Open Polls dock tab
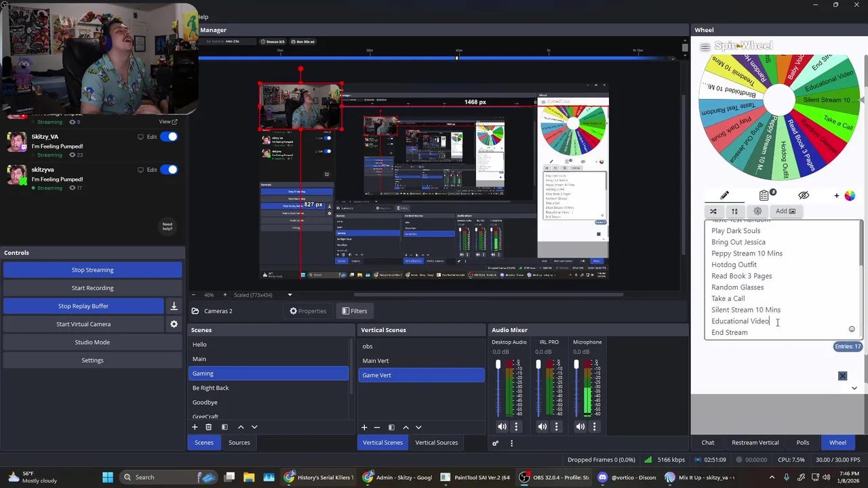Screen dimensions: 868x488 point(802,443)
